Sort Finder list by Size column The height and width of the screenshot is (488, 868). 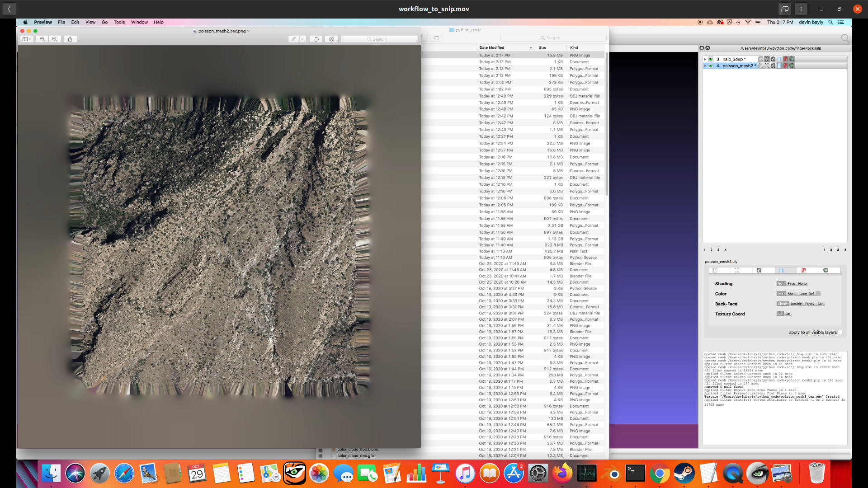[x=551, y=47]
